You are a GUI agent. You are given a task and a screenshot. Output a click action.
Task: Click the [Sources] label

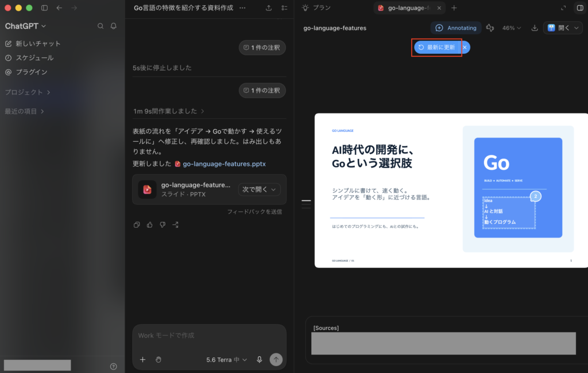(326, 328)
